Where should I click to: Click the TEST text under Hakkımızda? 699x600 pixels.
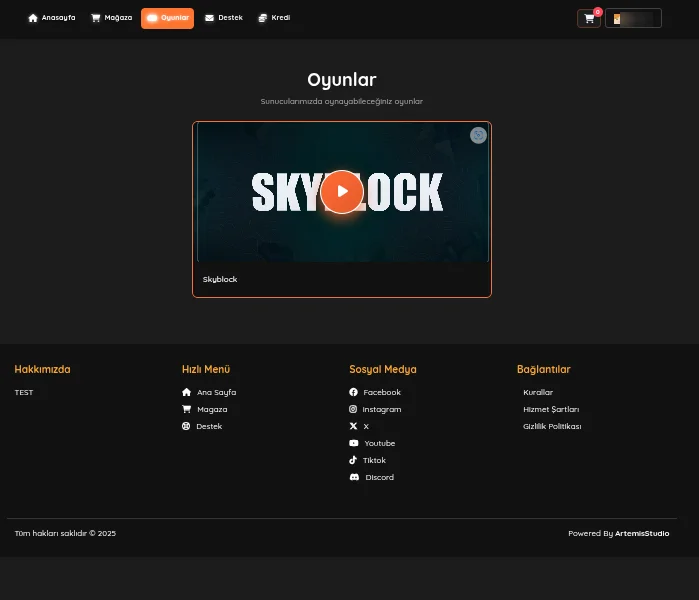coord(24,392)
